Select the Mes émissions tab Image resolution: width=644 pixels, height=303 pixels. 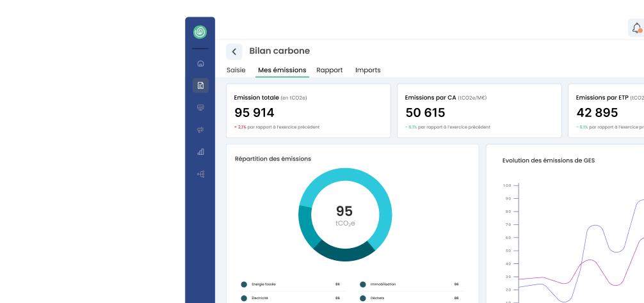(282, 70)
